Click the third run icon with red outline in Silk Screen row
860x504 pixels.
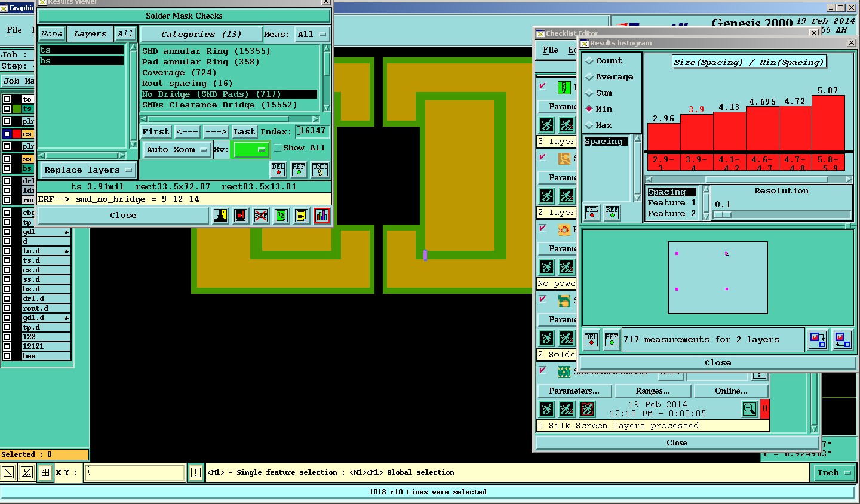[587, 409]
